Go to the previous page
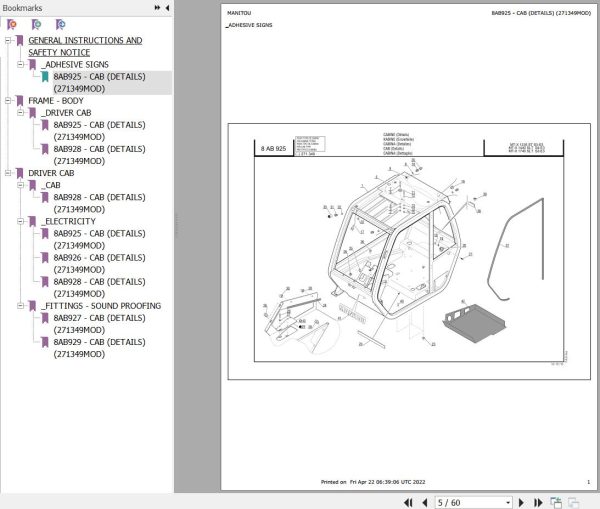The height and width of the screenshot is (509, 600). [424, 502]
